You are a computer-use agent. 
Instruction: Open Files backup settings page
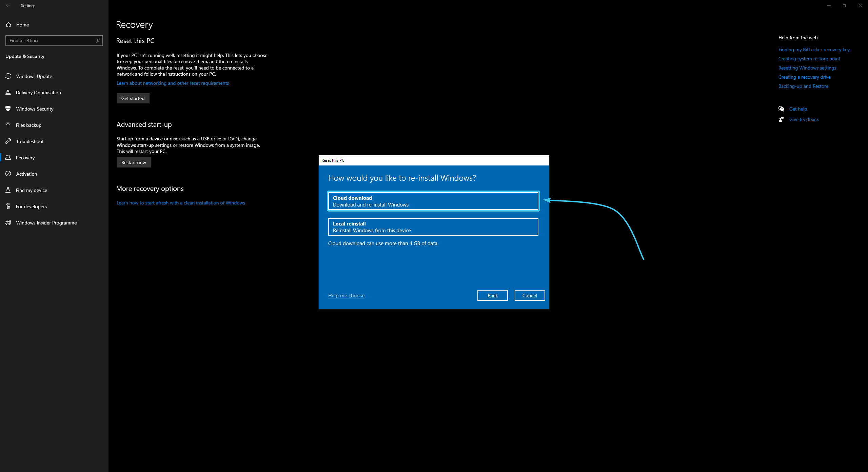[x=28, y=125]
